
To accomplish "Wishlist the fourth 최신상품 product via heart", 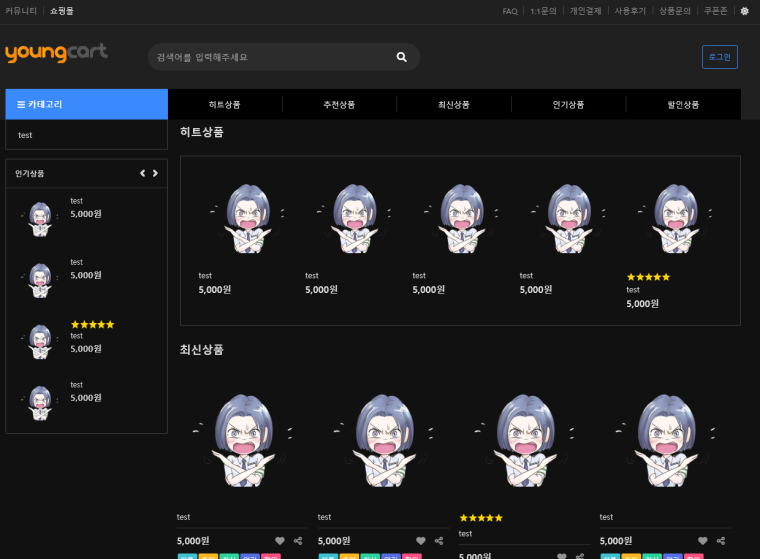I will [x=703, y=541].
